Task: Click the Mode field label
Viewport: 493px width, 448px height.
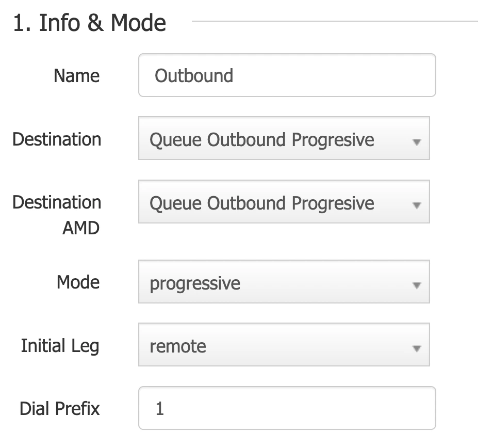Action: (78, 282)
